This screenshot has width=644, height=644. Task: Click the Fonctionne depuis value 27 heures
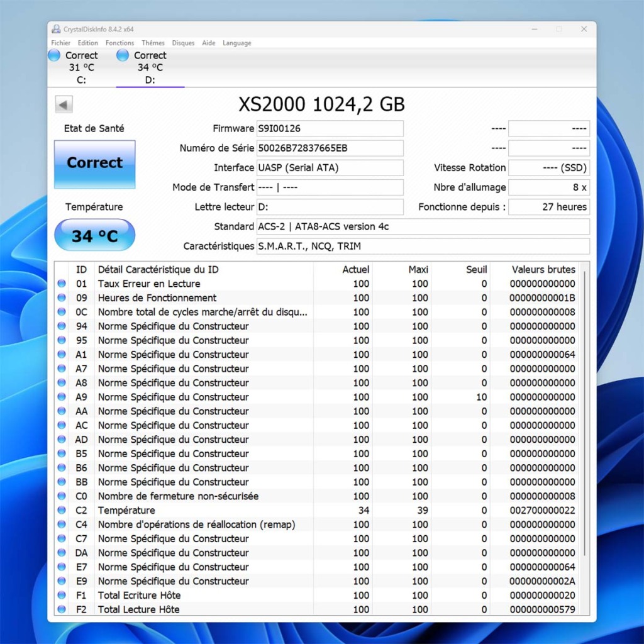coord(549,207)
